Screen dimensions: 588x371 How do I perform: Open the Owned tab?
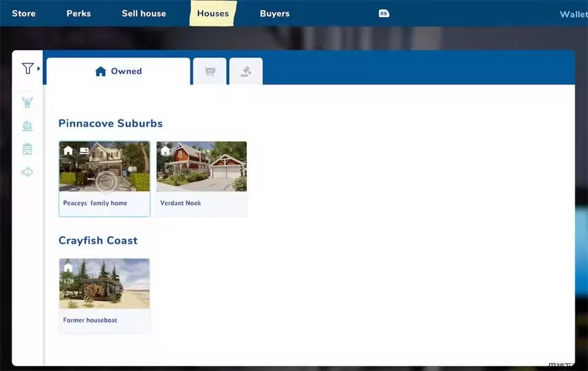click(x=118, y=72)
